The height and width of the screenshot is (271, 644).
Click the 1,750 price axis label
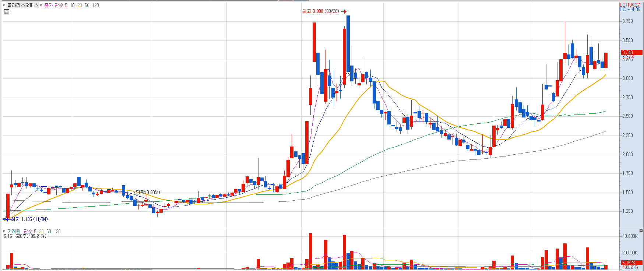[627, 173]
